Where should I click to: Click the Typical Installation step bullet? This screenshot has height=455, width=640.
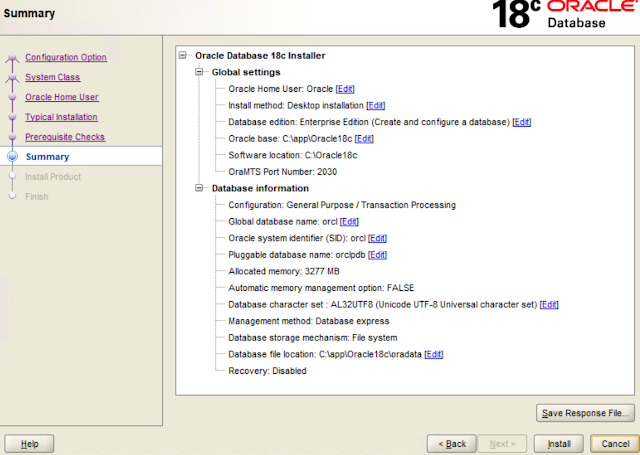tap(12, 117)
